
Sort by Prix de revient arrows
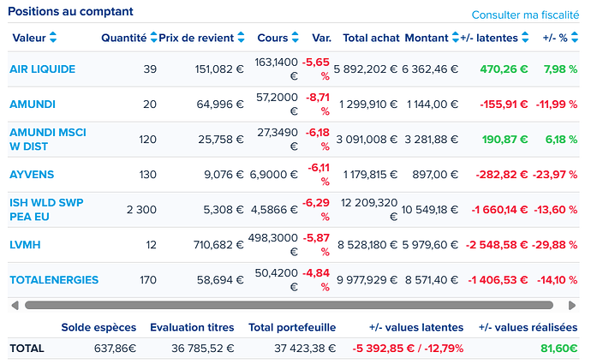(241, 38)
